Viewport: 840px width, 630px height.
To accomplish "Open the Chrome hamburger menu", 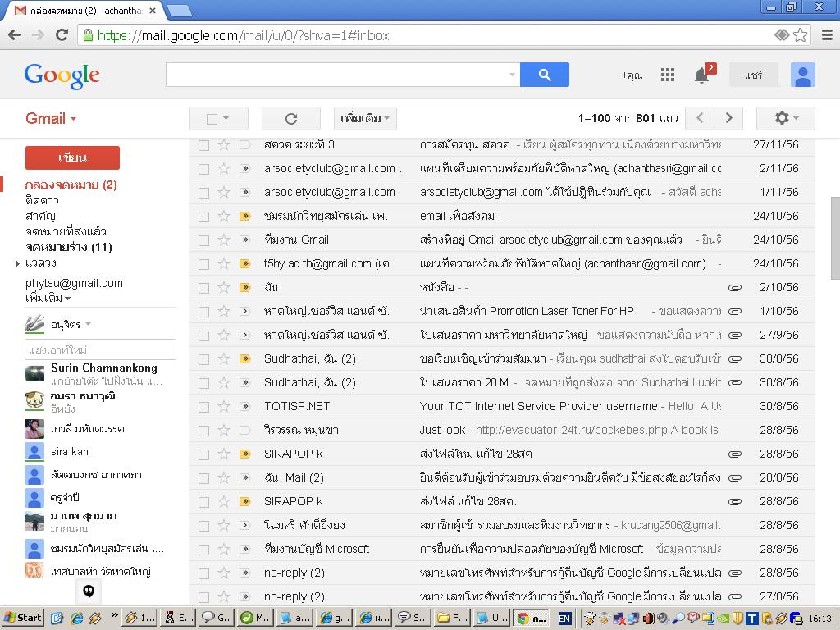I will [x=827, y=35].
